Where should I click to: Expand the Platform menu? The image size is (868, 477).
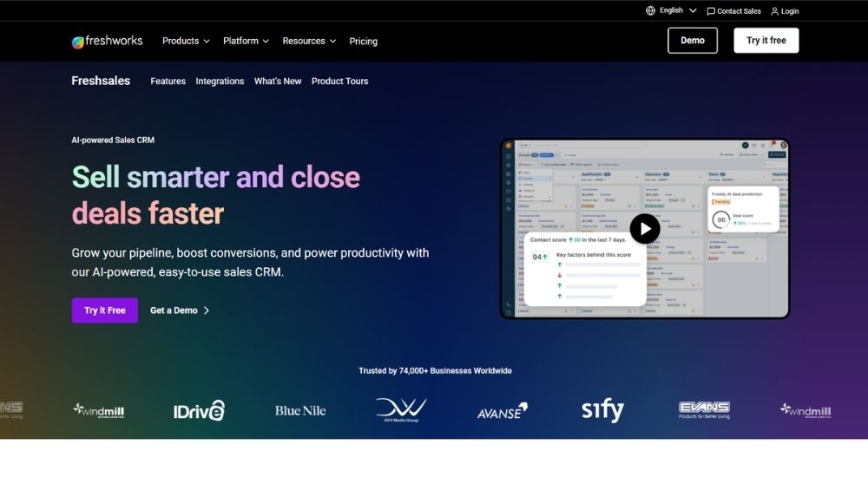(x=246, y=41)
